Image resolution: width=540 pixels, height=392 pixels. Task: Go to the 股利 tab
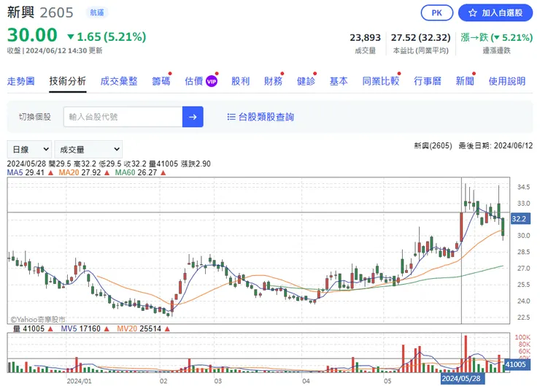240,81
